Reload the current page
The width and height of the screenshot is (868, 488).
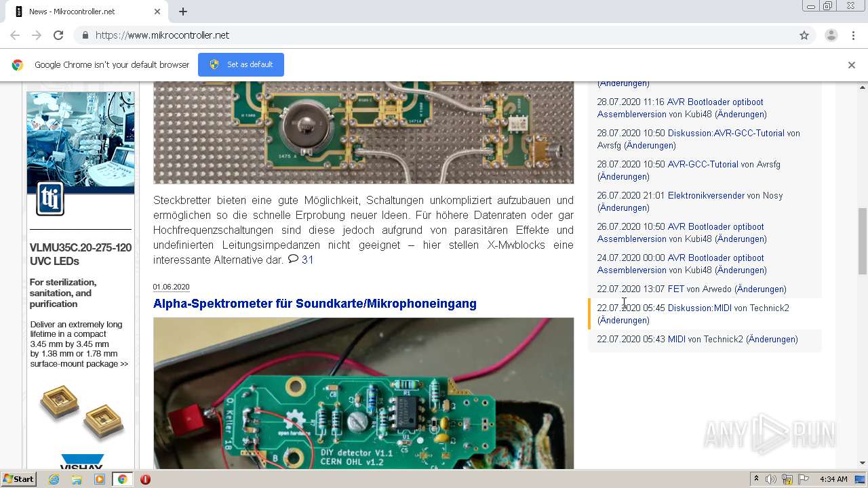point(58,35)
